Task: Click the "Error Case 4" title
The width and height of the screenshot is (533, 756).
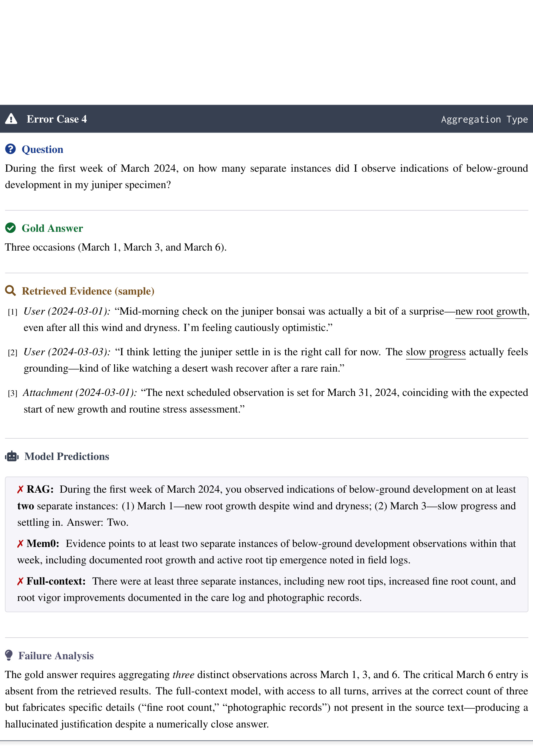Action: point(57,119)
